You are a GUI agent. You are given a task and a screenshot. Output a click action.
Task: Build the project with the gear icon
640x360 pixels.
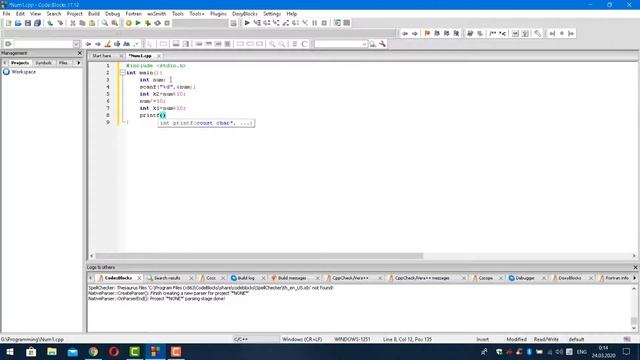pos(129,23)
